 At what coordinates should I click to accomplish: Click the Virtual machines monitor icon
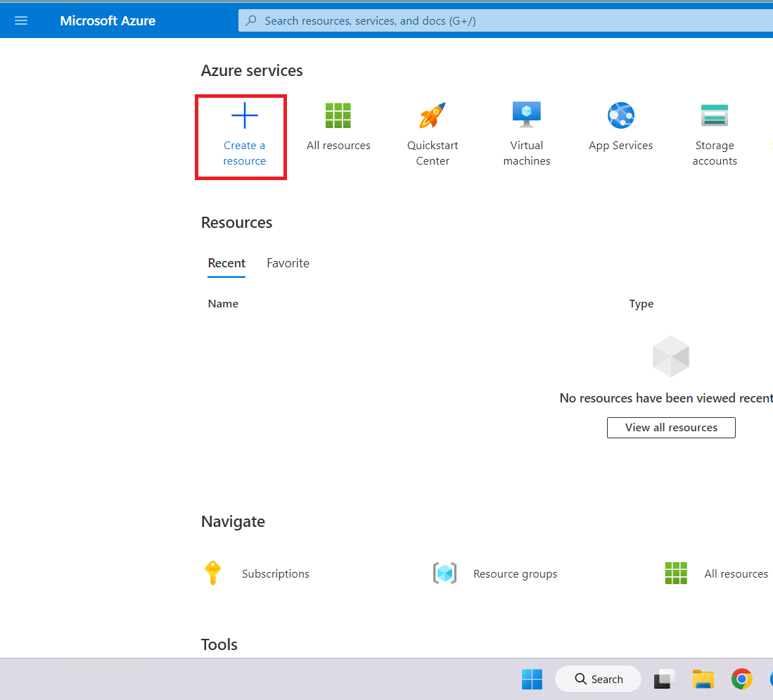click(x=527, y=115)
